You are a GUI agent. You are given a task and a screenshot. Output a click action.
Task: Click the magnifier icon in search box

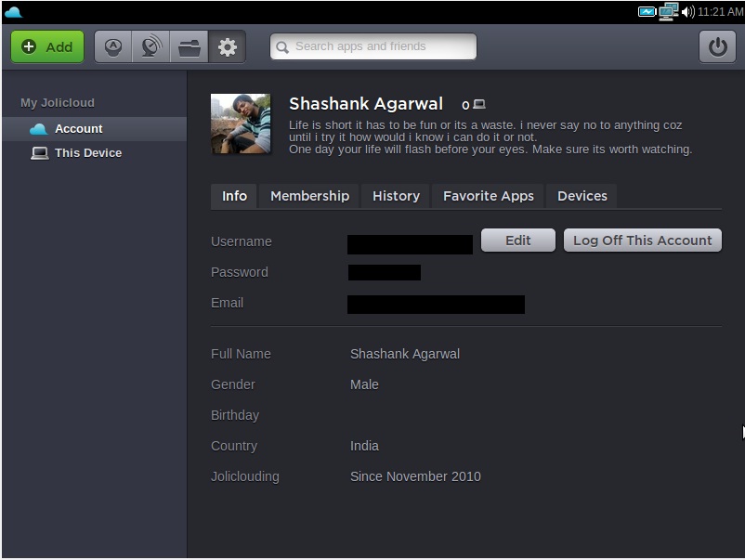click(282, 47)
